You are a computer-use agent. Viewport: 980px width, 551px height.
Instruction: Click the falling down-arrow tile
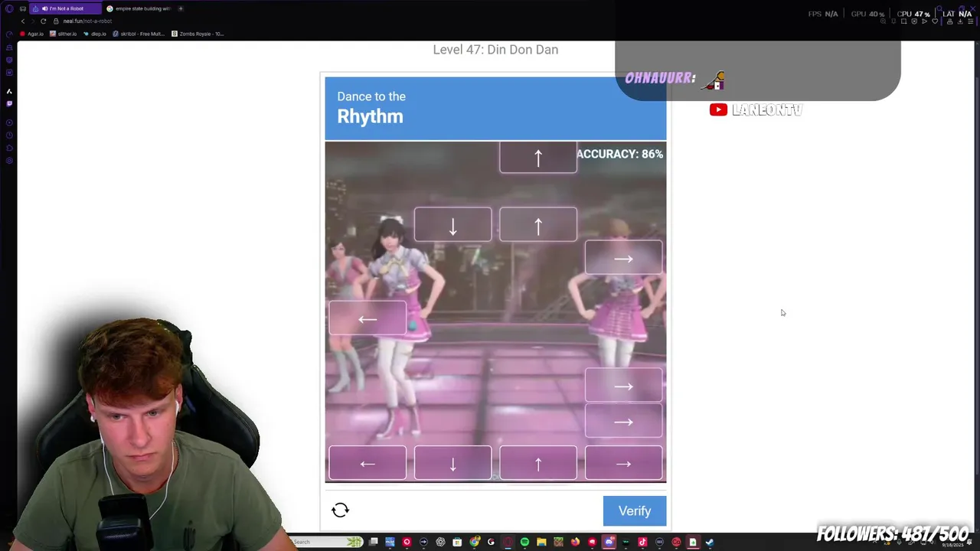coord(452,224)
